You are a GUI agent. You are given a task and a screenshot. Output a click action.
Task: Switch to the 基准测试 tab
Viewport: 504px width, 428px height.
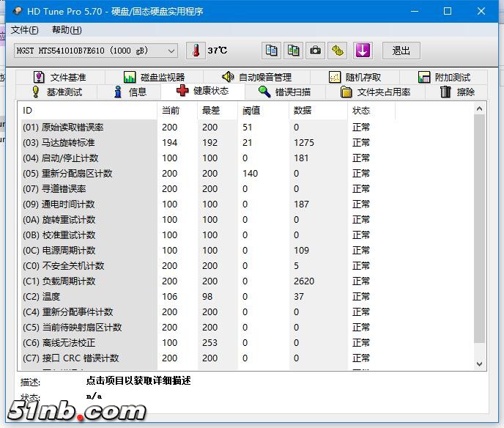point(56,92)
